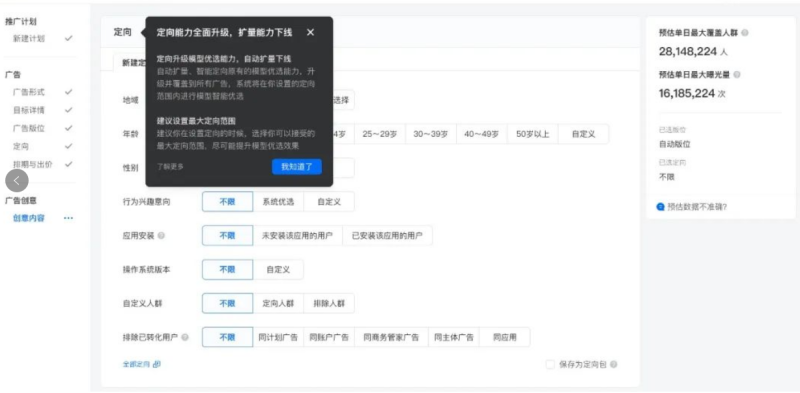Click the help icon next to 排除已转化用户
This screenshot has width=800, height=393.
185,337
